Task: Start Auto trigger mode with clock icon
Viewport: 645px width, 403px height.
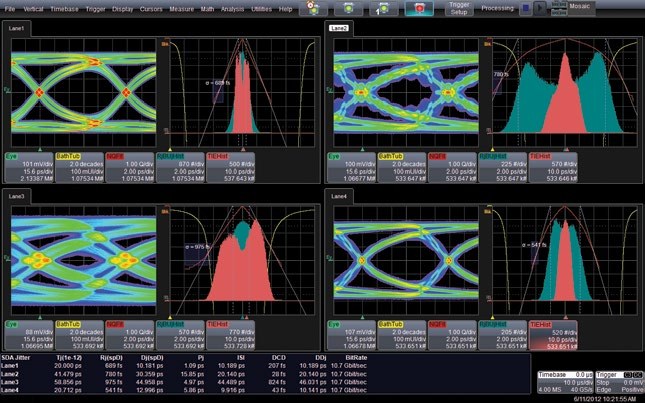Action: [313, 8]
